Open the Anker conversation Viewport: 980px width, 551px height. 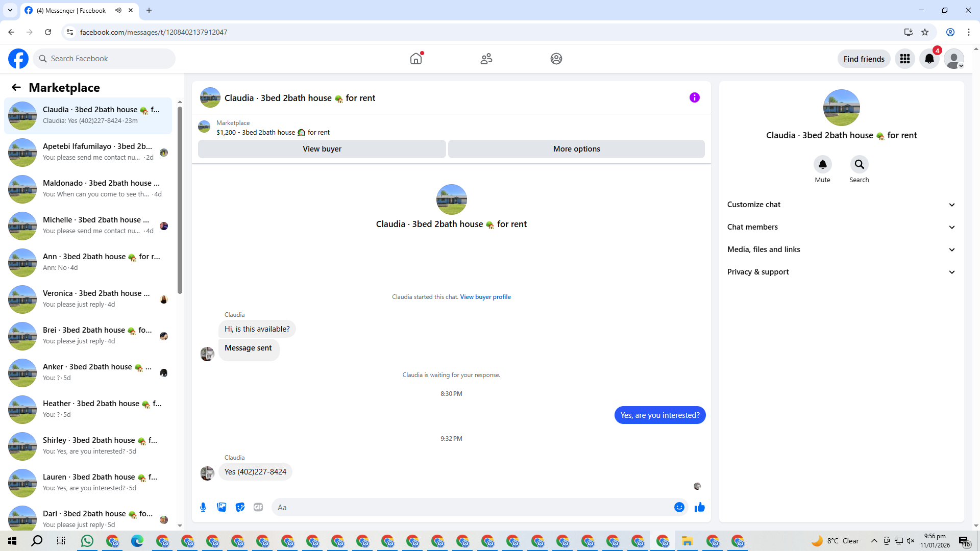[88, 372]
